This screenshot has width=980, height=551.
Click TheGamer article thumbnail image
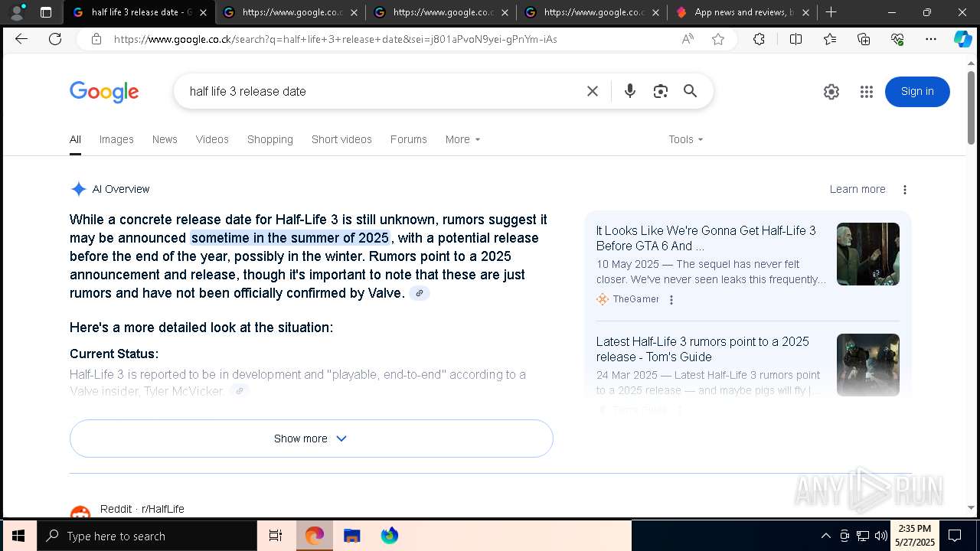[x=868, y=254]
